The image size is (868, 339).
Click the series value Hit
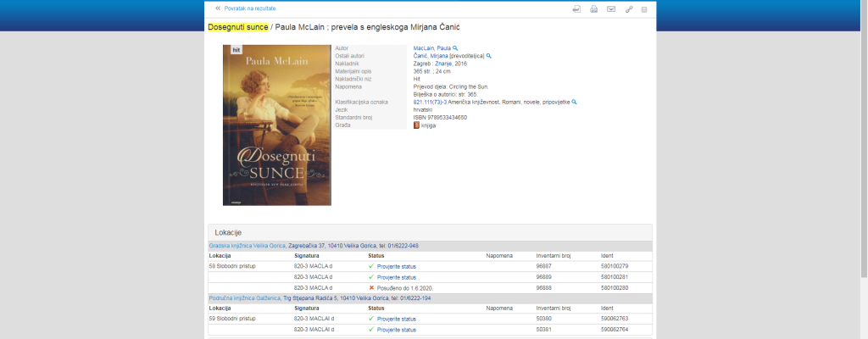click(x=417, y=79)
